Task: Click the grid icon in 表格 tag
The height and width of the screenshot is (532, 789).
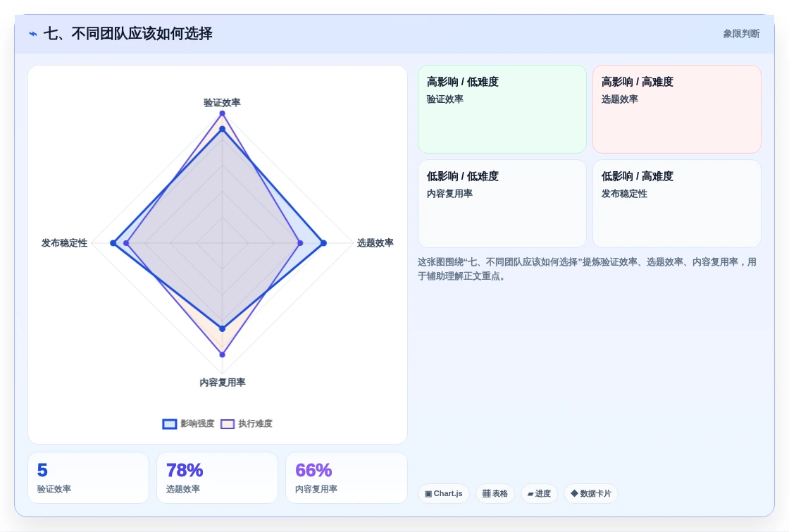Action: 486,494
